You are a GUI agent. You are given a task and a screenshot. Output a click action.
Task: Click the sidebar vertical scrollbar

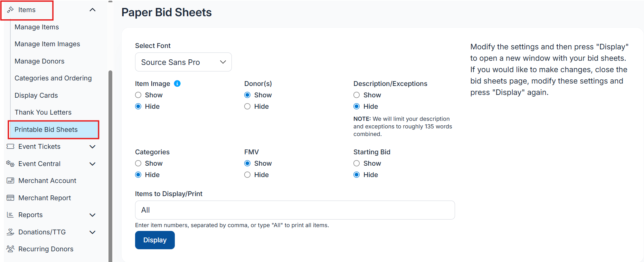tap(110, 166)
